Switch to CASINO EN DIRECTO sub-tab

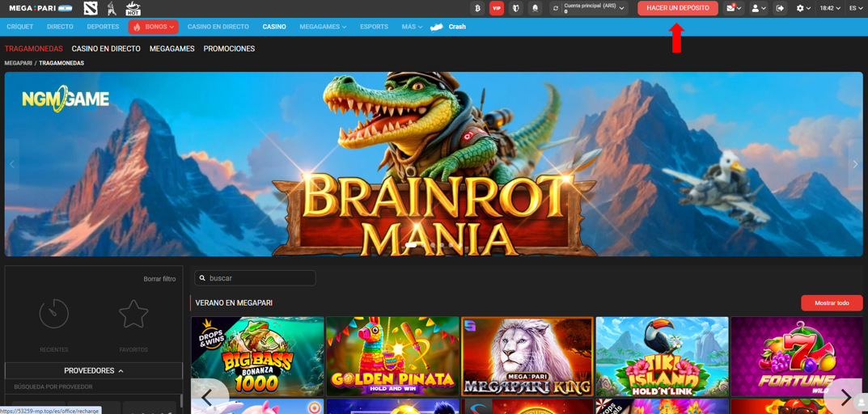[106, 49]
